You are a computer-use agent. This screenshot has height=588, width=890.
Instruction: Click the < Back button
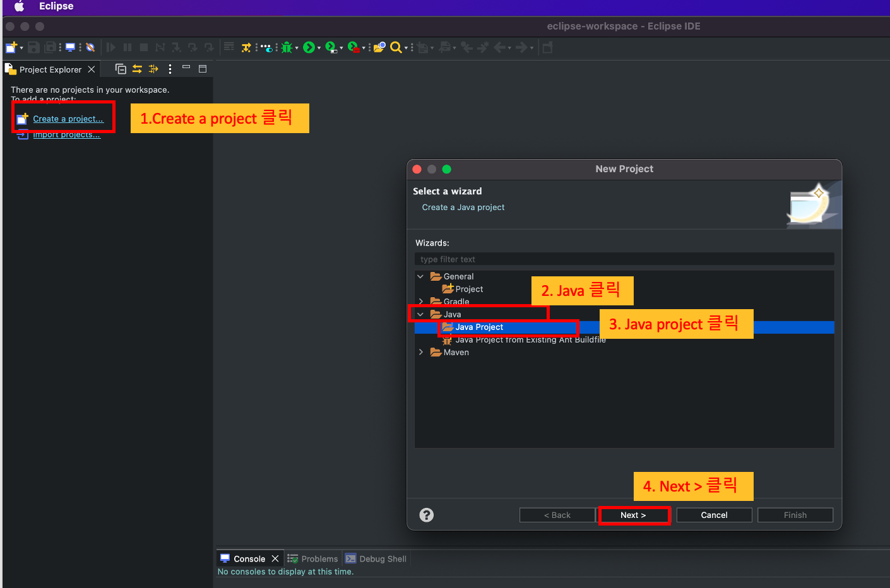(x=557, y=515)
